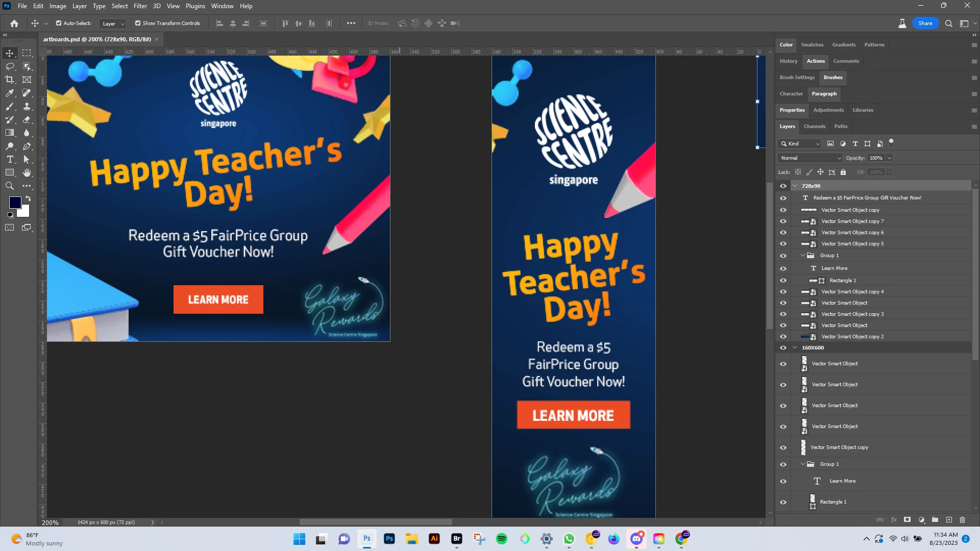980x551 pixels.
Task: Click the Opacity 100% input field
Action: (x=876, y=158)
